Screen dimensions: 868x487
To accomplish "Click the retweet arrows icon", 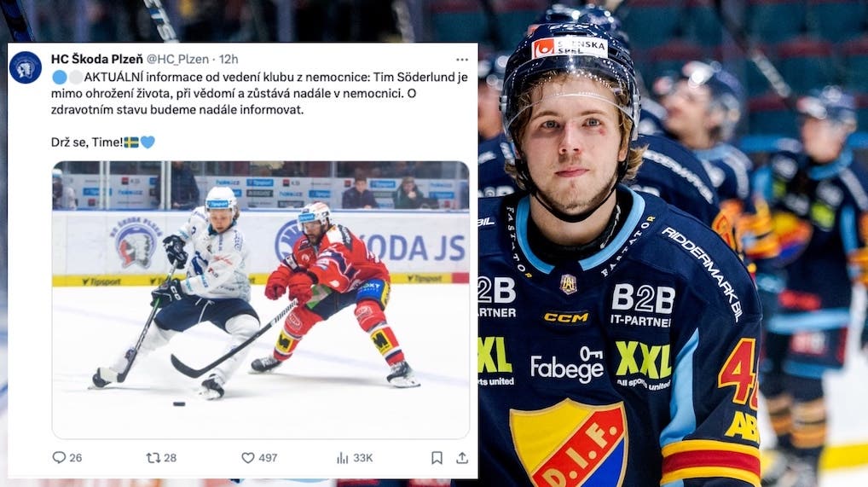I will pos(153,458).
